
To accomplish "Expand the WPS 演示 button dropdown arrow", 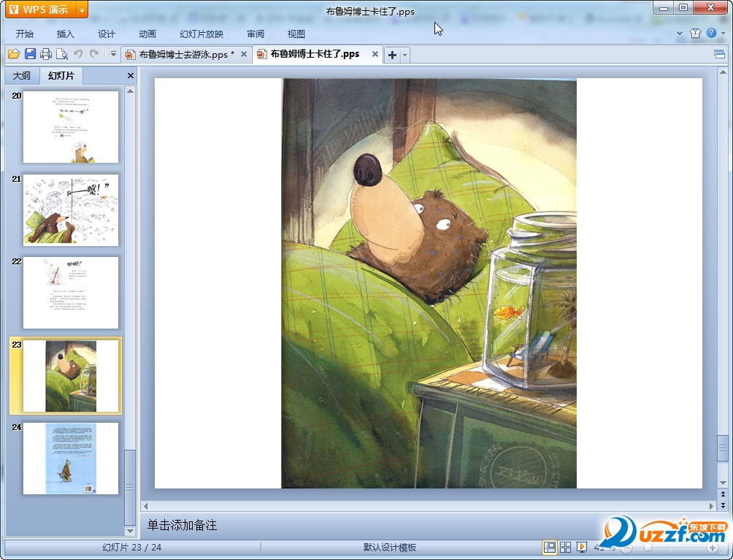I will click(82, 9).
